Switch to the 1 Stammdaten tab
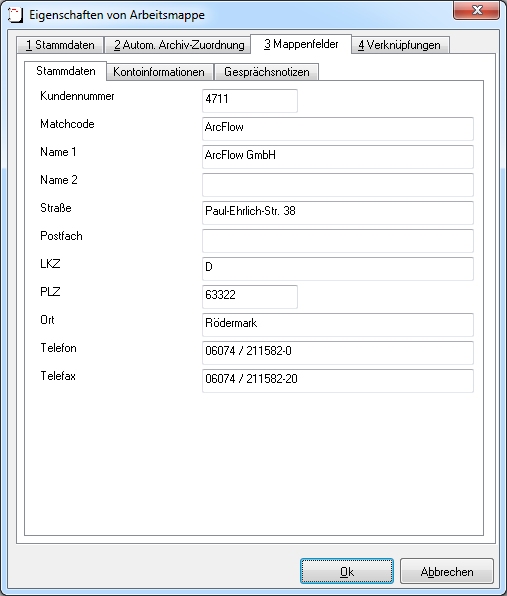The height and width of the screenshot is (596, 507). point(60,45)
